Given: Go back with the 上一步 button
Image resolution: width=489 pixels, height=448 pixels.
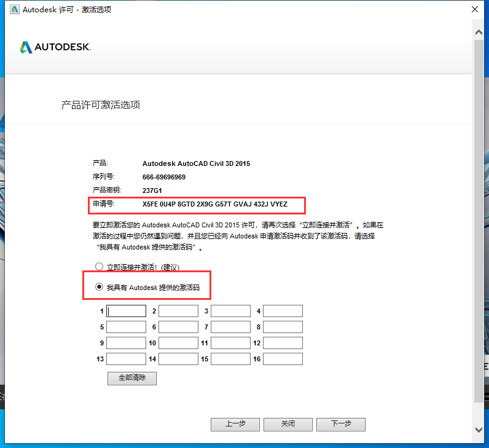Looking at the screenshot, I should [235, 424].
